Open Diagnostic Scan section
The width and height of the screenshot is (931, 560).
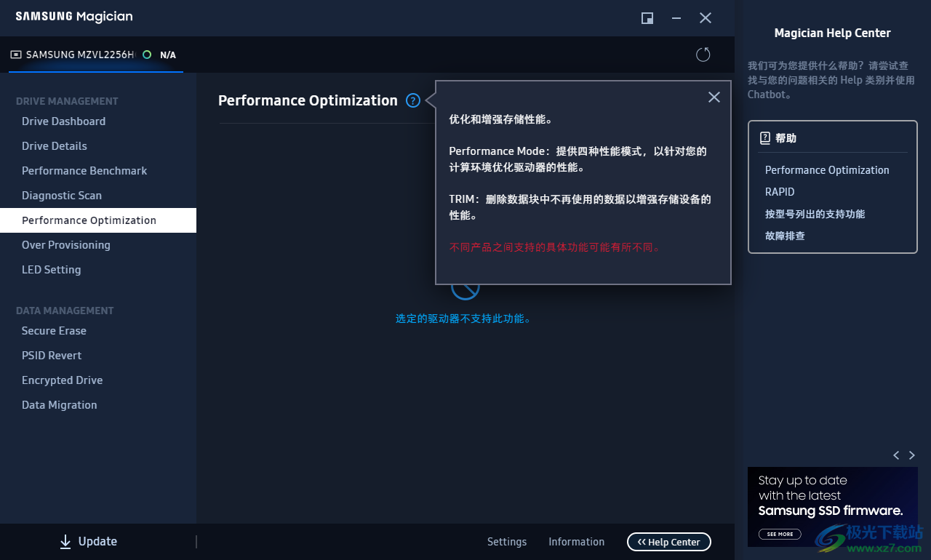tap(62, 196)
